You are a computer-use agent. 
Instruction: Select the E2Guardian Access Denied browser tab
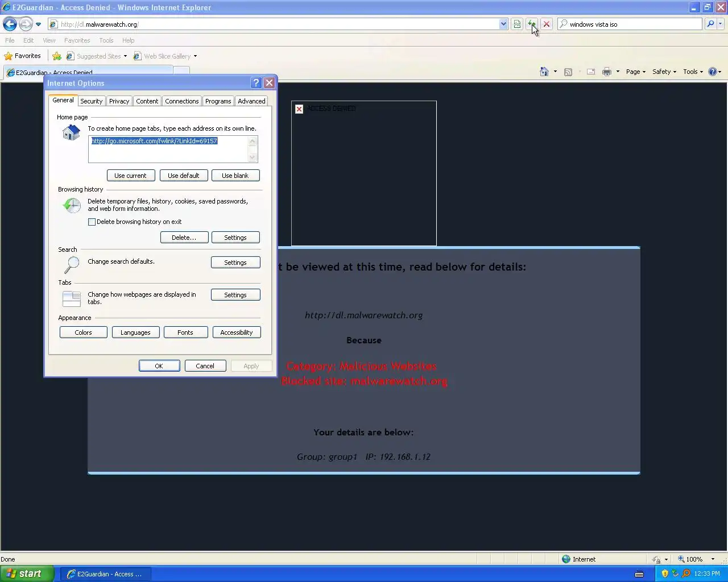[88, 72]
